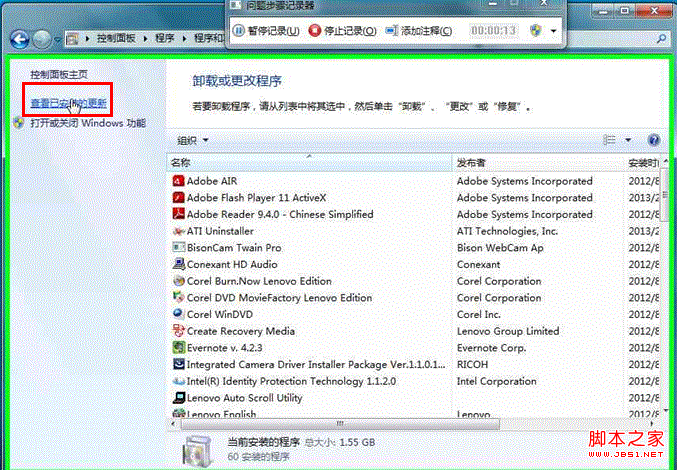Open the recent pages dropdown beside the forward button
This screenshot has height=470, width=677.
57,40
